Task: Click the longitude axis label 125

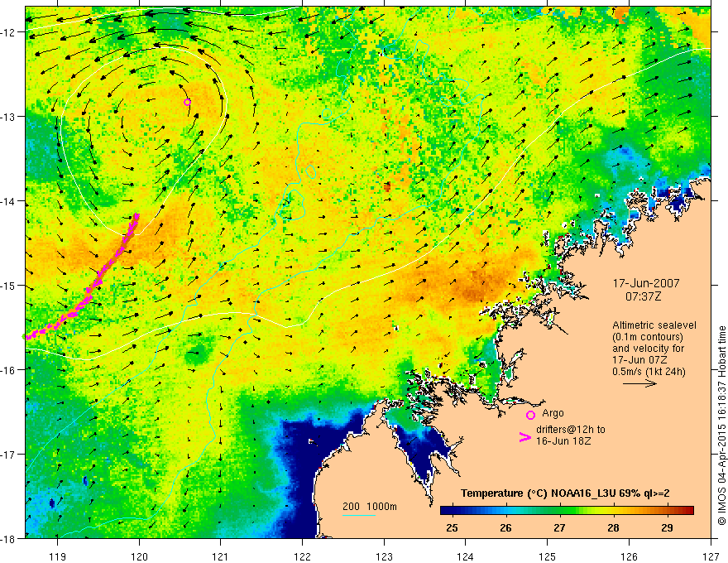Action: click(x=548, y=556)
